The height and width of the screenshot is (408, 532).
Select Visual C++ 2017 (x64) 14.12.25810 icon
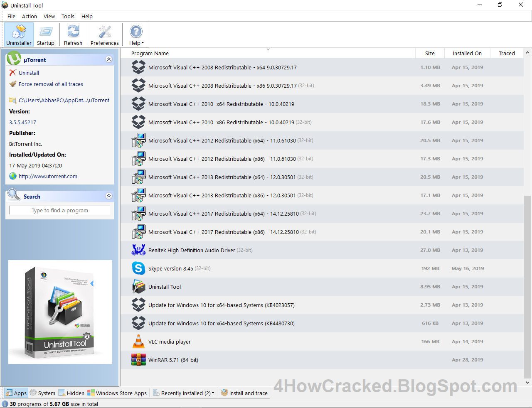tap(138, 214)
